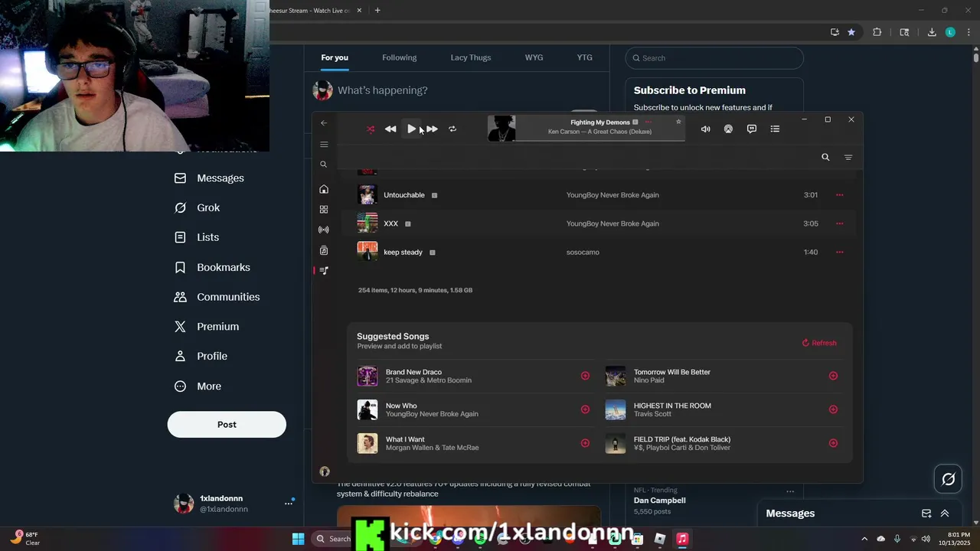
Task: Toggle repeat mode in music player
Action: 452,129
